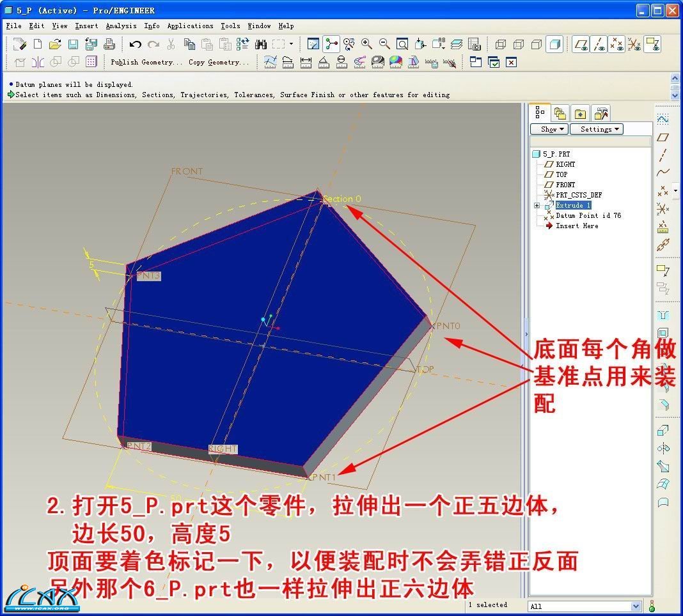This screenshot has width=683, height=616.
Task: Open the datum point tool flyout arrow
Action: click(x=675, y=190)
